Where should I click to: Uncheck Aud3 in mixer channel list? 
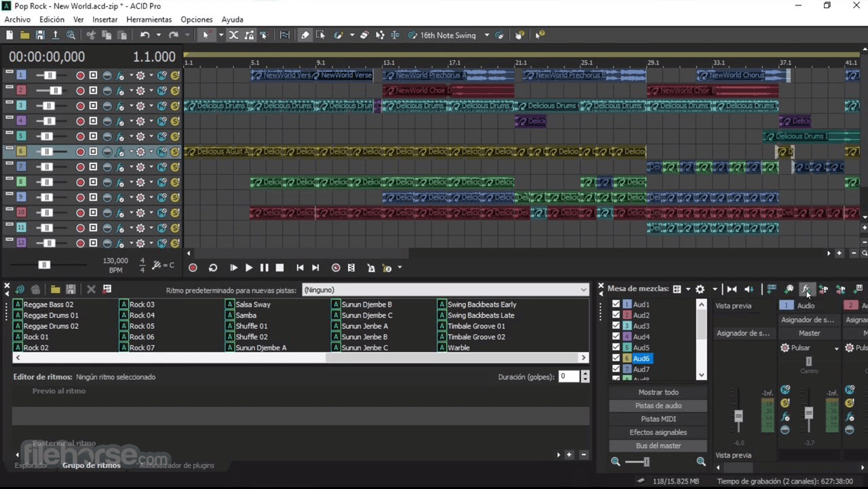616,326
